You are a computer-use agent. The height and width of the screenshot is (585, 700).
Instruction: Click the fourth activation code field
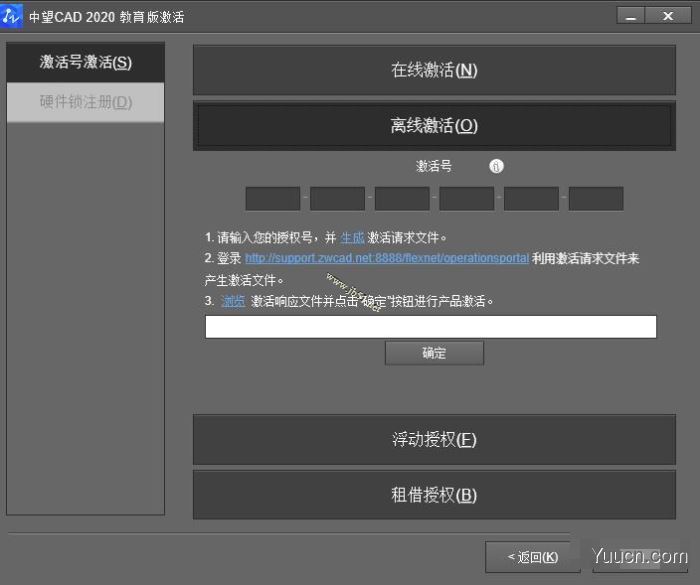pyautogui.click(x=467, y=198)
